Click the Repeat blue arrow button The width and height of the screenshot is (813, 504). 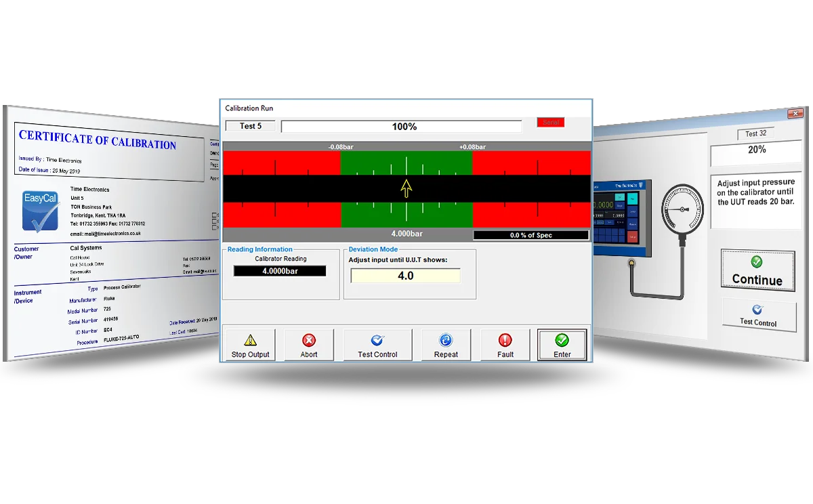coord(446,345)
